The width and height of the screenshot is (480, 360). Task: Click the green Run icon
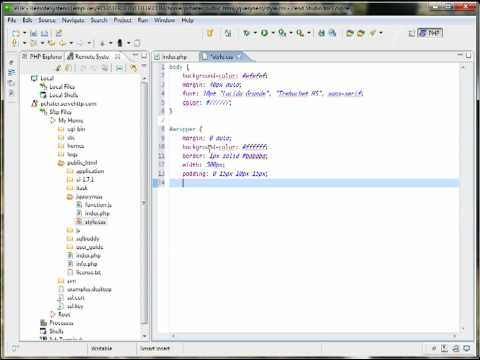coord(264,33)
